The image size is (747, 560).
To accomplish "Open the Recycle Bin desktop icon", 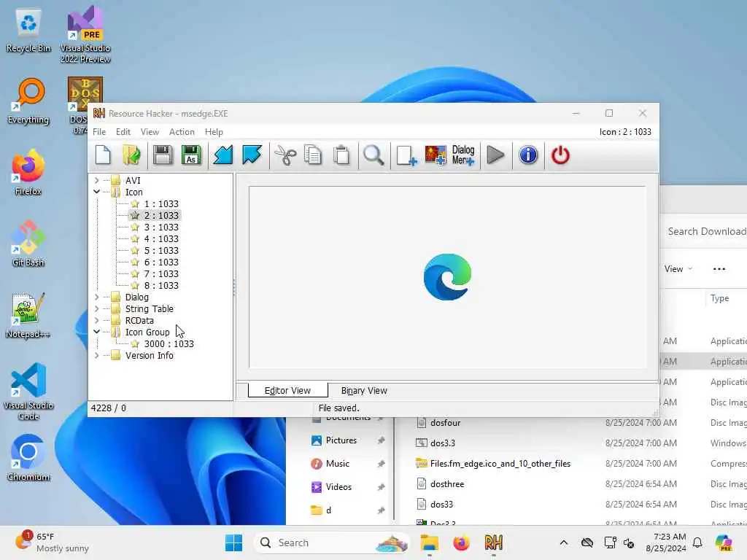I will pos(28,31).
